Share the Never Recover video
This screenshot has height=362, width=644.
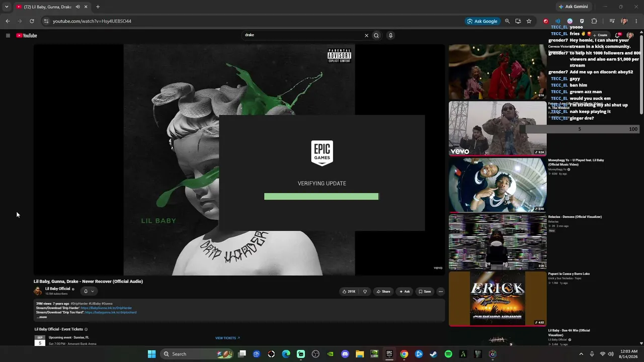383,292
